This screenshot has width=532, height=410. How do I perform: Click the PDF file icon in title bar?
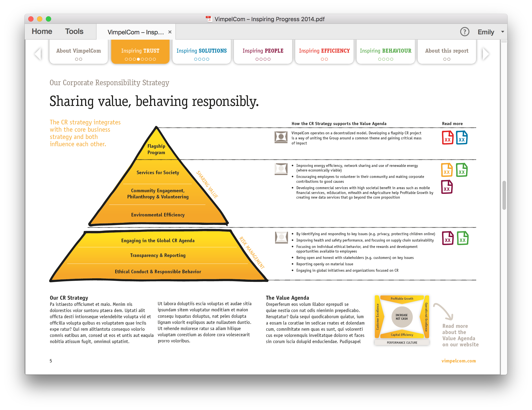click(x=209, y=19)
